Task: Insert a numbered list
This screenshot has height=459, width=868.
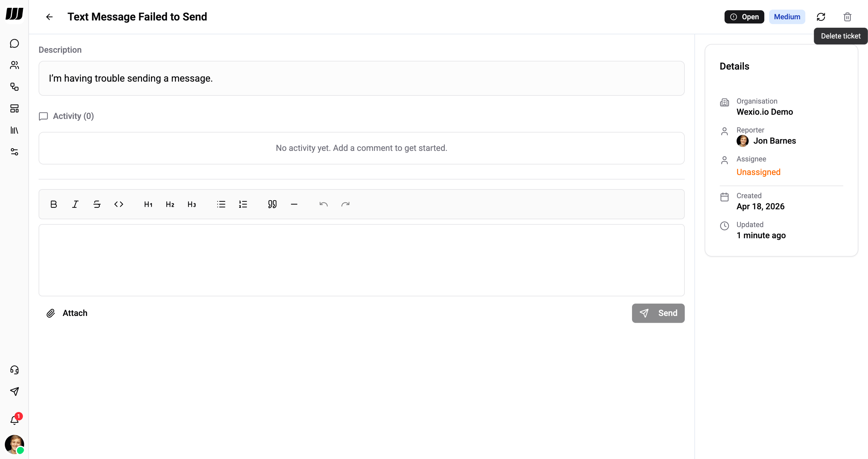Action: [x=243, y=204]
